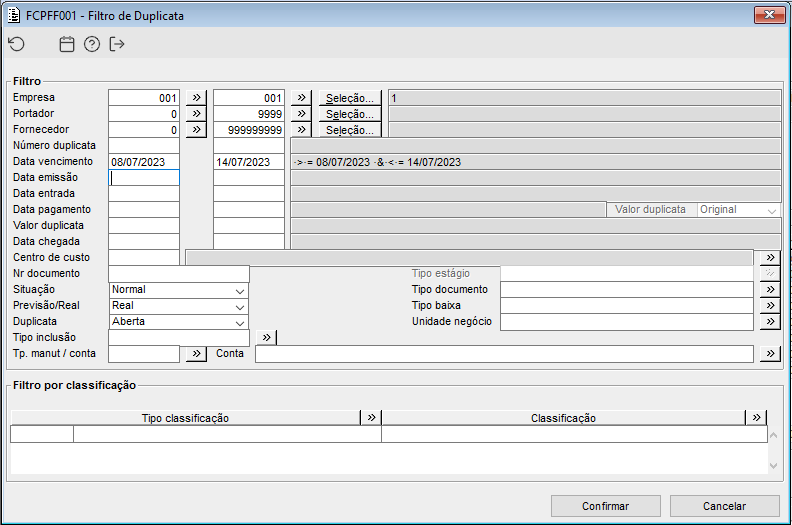
Task: Click the Classificação column header
Action: click(563, 418)
